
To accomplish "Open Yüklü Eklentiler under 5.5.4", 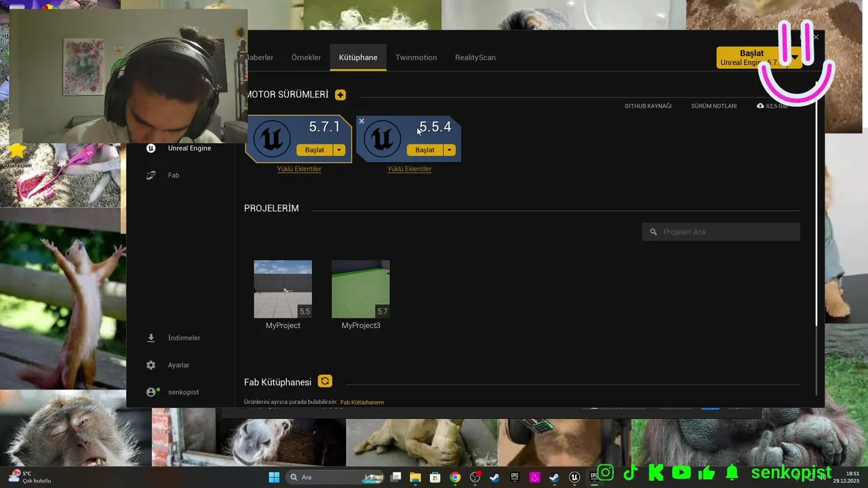I will pyautogui.click(x=410, y=169).
